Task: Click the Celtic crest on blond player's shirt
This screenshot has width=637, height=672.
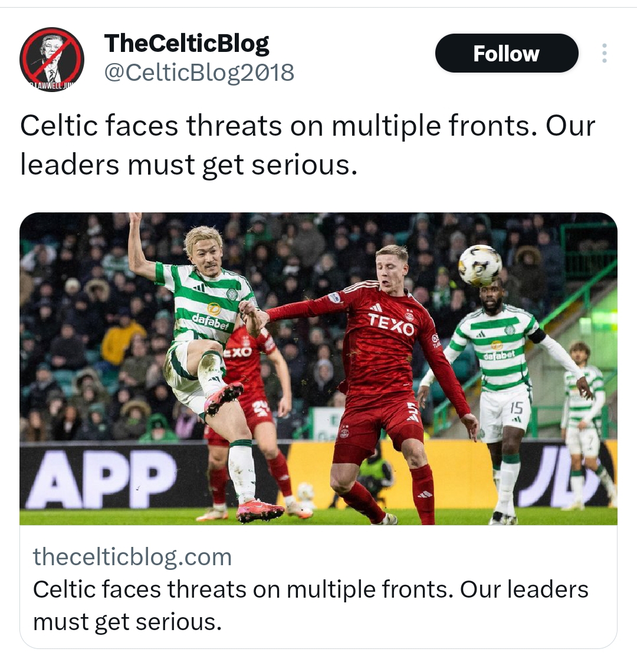Action: click(231, 293)
